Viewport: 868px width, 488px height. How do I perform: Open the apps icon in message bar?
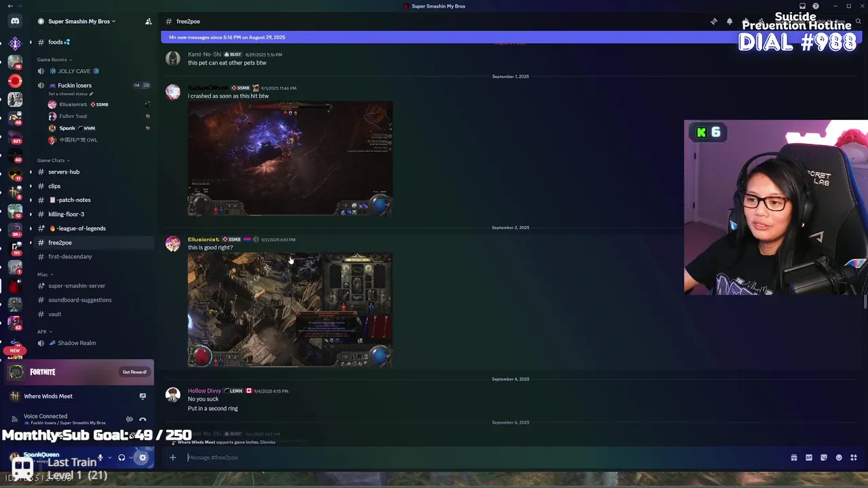[854, 457]
